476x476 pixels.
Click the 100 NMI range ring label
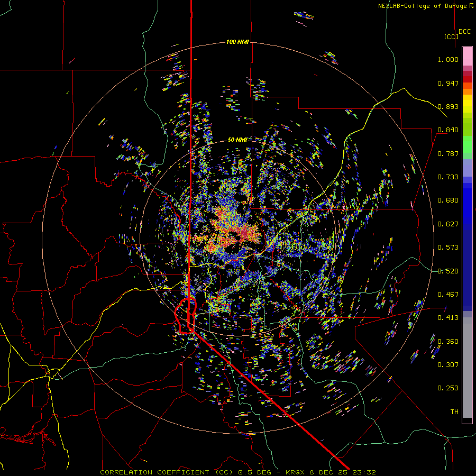click(237, 42)
